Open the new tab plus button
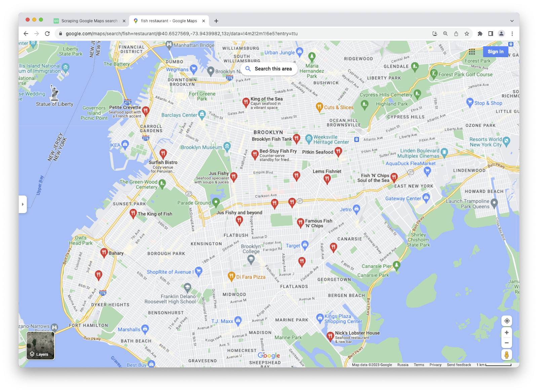The height and width of the screenshot is (392, 538). [216, 21]
